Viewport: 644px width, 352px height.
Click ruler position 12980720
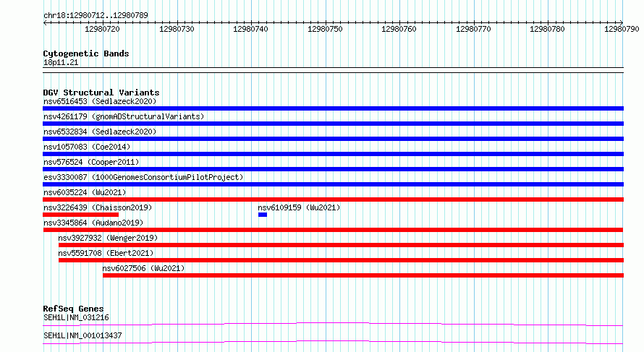coord(102,29)
